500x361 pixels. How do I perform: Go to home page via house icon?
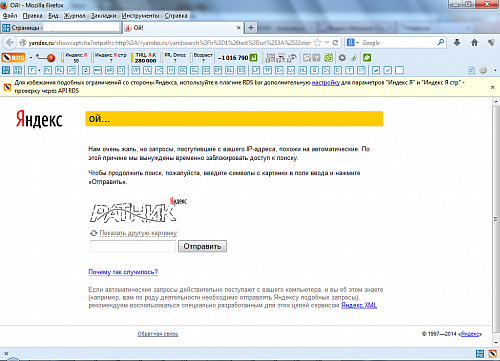(474, 42)
